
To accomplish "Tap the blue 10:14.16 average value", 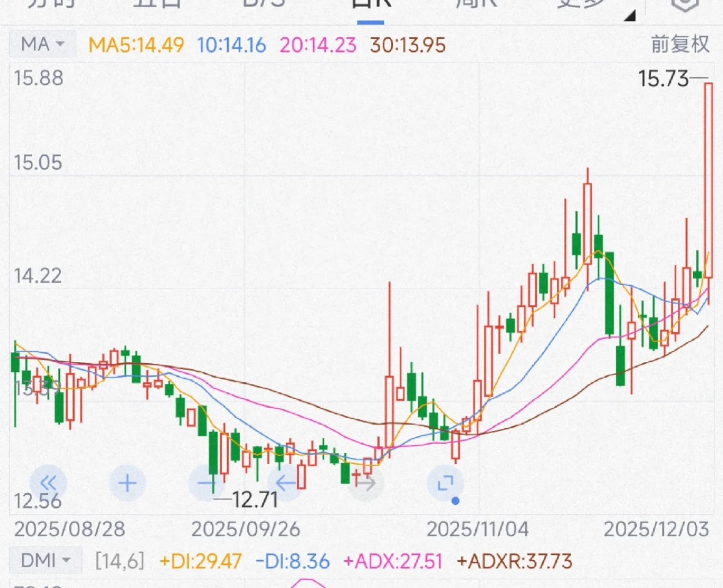I will tap(231, 45).
